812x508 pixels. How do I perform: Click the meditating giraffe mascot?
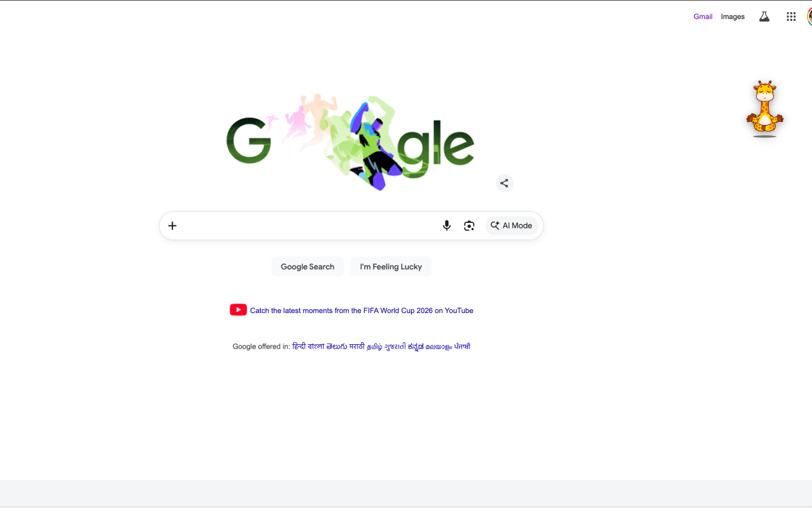tap(765, 109)
